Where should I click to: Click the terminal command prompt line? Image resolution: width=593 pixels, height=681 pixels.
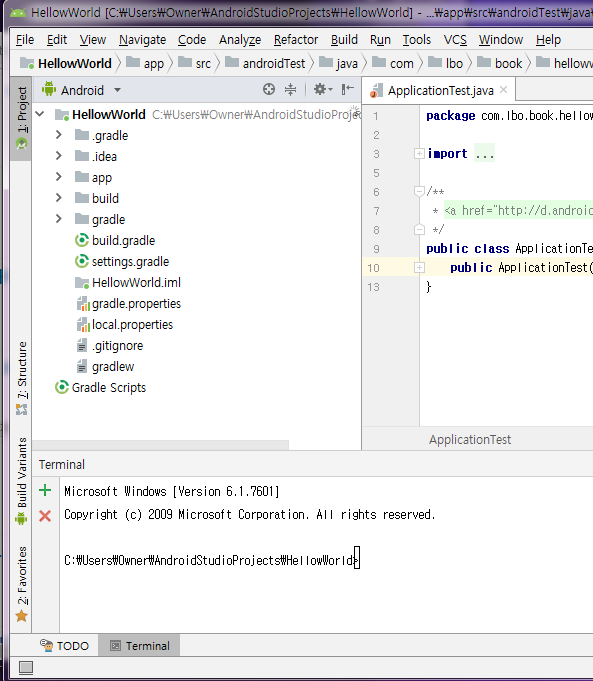(212, 560)
